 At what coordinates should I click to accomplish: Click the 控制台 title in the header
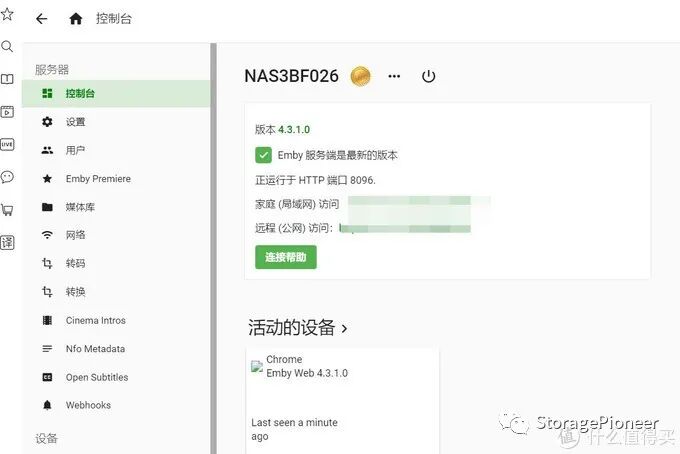114,19
